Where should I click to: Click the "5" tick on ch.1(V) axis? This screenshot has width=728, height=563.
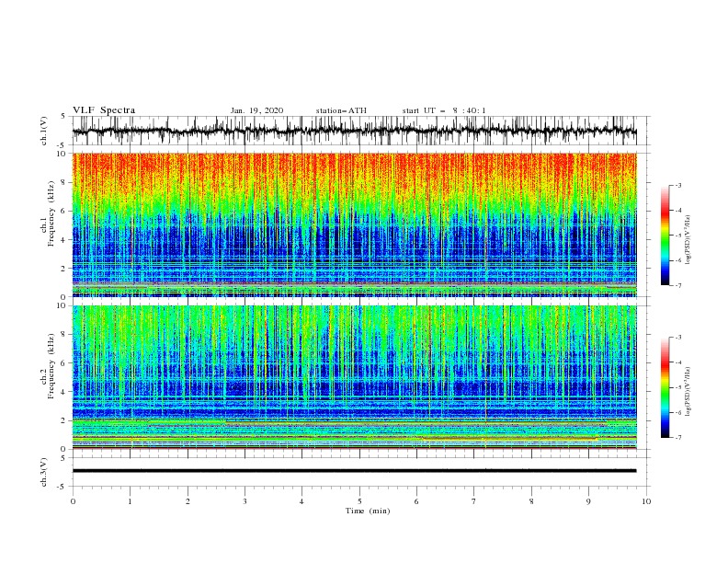[63, 116]
